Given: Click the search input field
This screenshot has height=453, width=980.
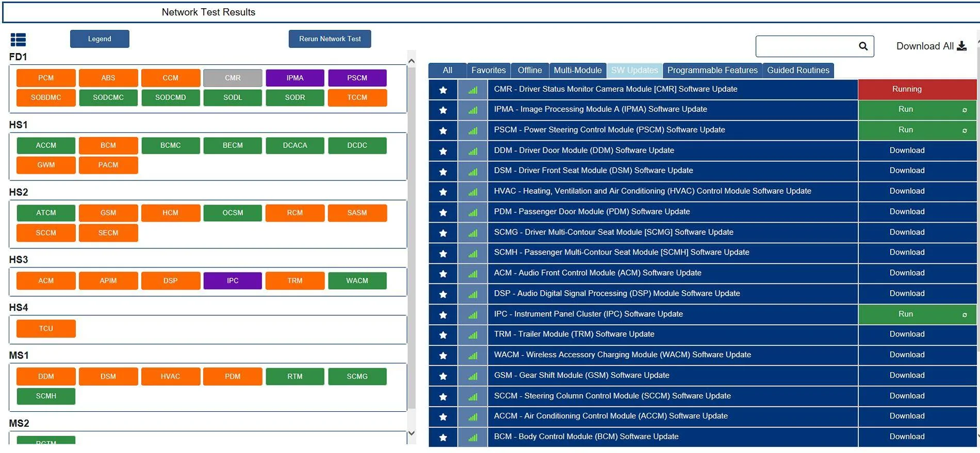Looking at the screenshot, I should tap(805, 46).
